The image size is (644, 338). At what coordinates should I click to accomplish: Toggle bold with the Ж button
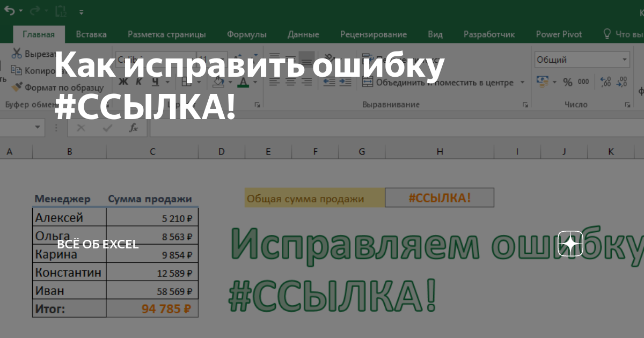[x=123, y=82]
